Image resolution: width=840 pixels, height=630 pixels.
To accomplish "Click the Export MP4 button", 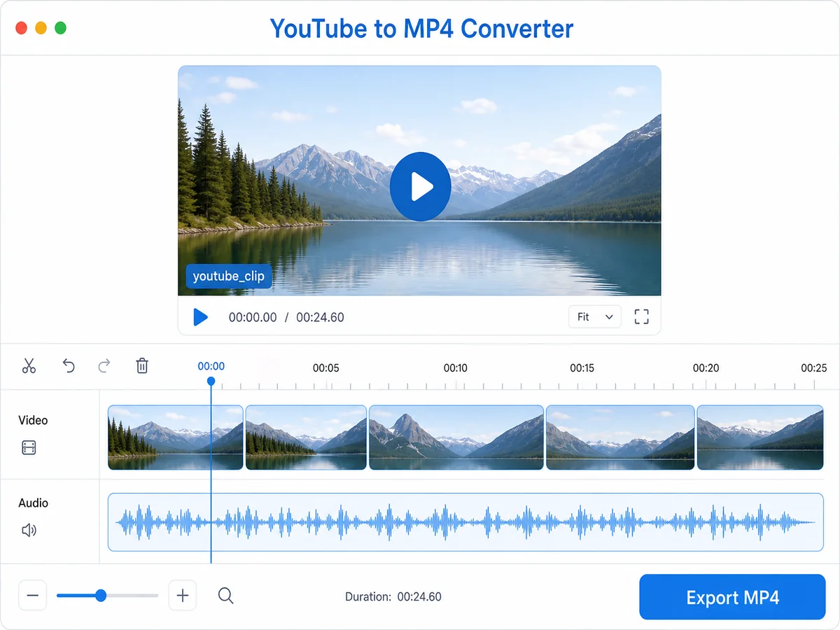I will pos(732,597).
